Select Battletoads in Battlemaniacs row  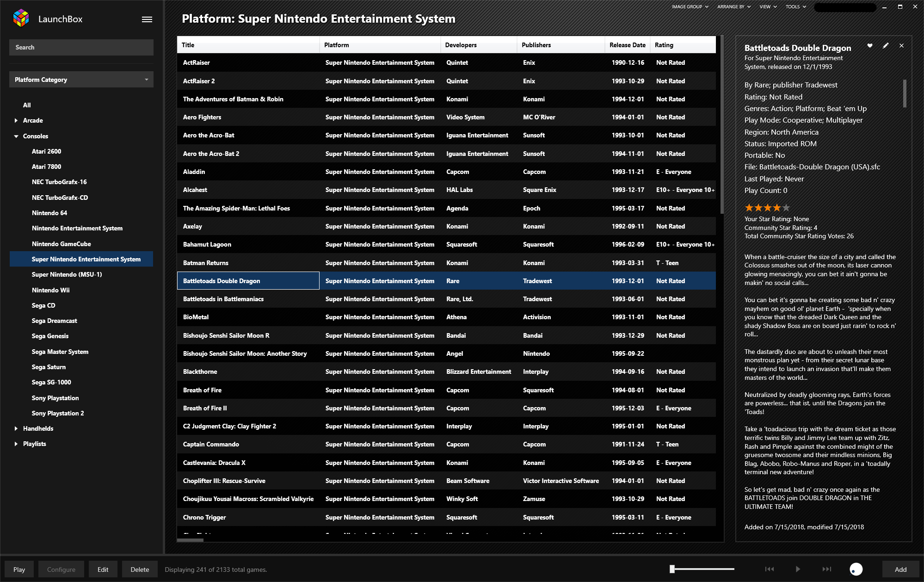pyautogui.click(x=446, y=299)
